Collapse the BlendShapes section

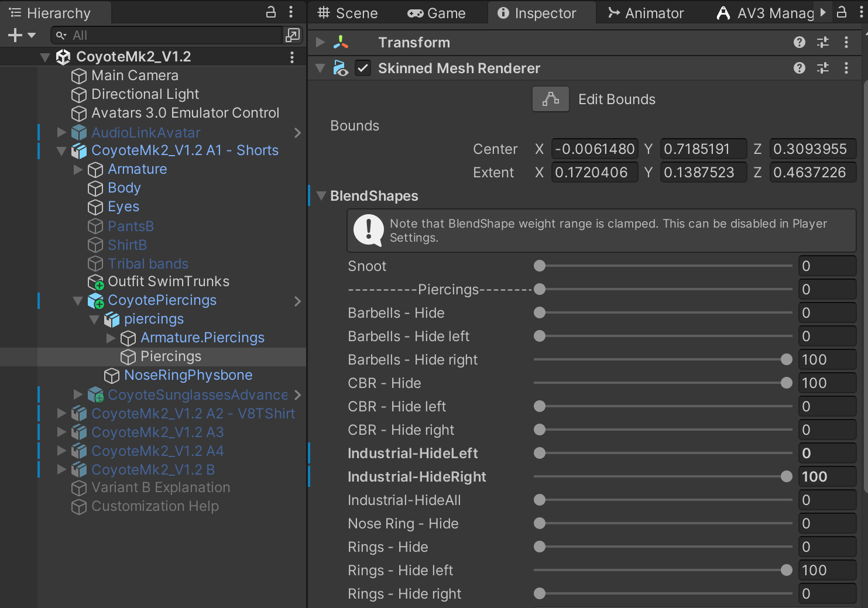tap(321, 195)
